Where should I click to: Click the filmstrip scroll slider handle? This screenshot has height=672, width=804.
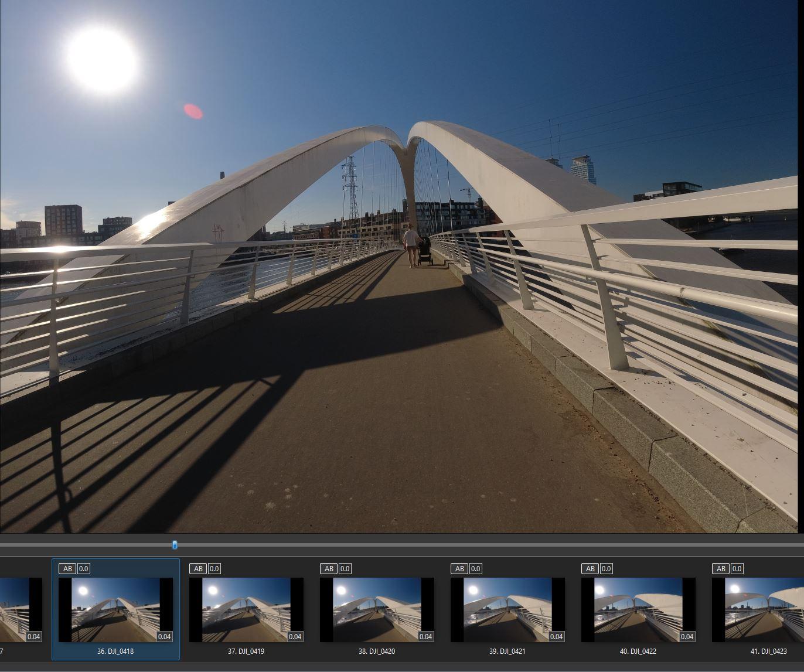coord(175,545)
